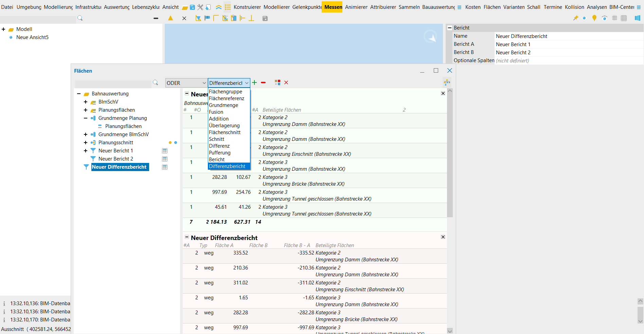Click the Flächen panel search field
The image size is (644, 334).
point(113,83)
